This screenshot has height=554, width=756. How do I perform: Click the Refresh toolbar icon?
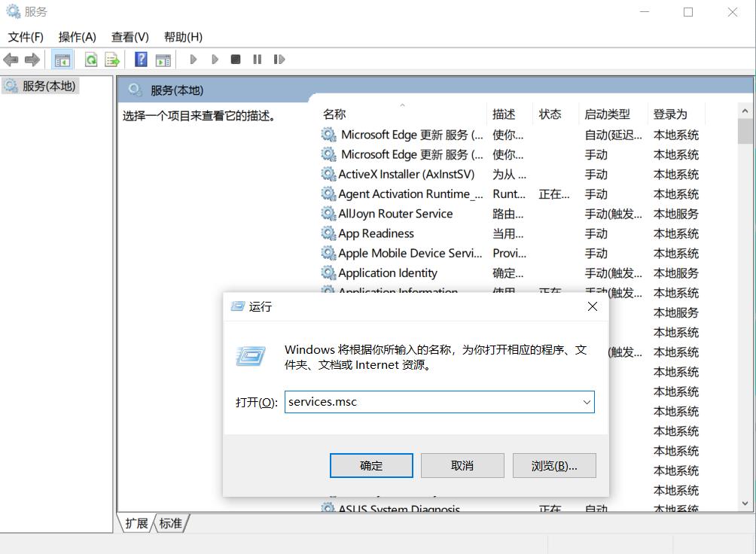[x=91, y=59]
